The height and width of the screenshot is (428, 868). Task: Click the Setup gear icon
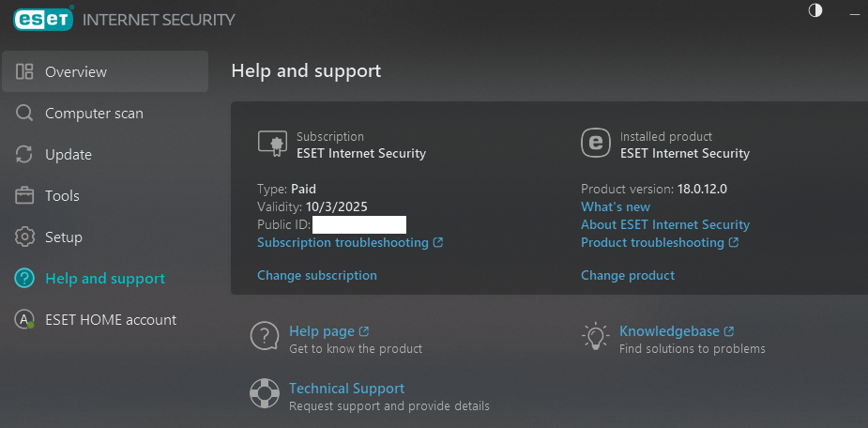(25, 237)
